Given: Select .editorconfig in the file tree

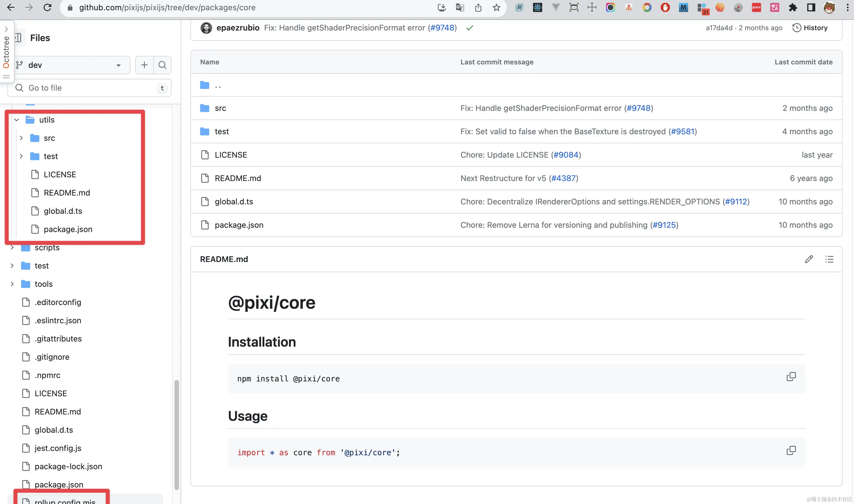Looking at the screenshot, I should [x=58, y=302].
